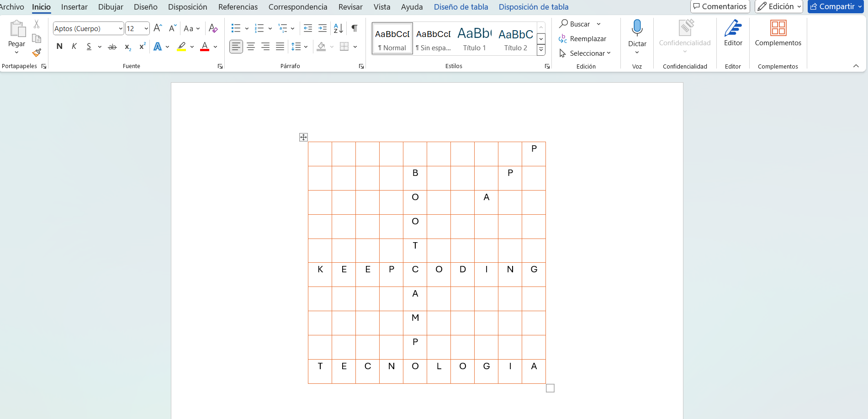Copy selection with the Copiar icon
The image size is (868, 419).
coord(37,38)
